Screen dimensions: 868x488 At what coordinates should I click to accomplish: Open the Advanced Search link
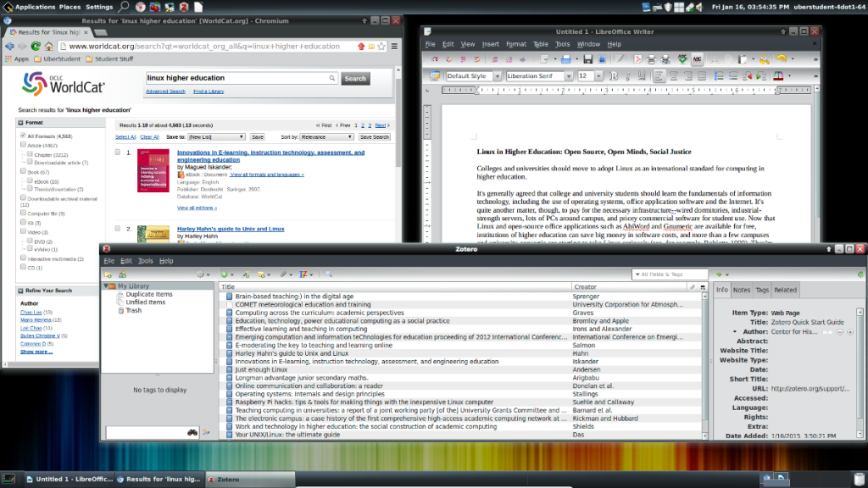pos(165,91)
